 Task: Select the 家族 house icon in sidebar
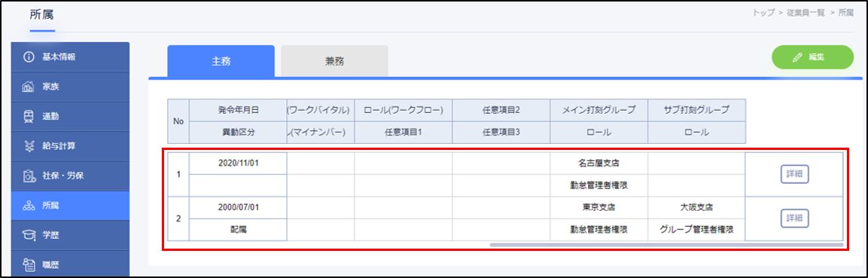point(29,87)
